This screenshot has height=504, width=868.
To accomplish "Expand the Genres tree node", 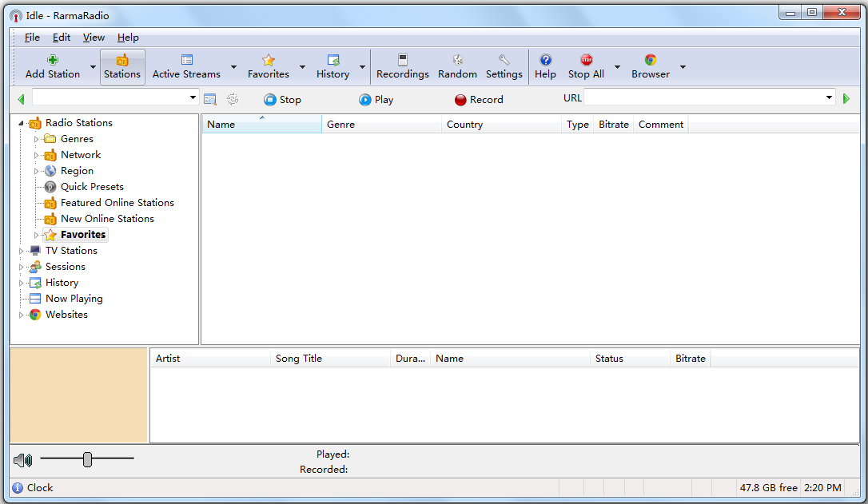I will click(x=37, y=139).
